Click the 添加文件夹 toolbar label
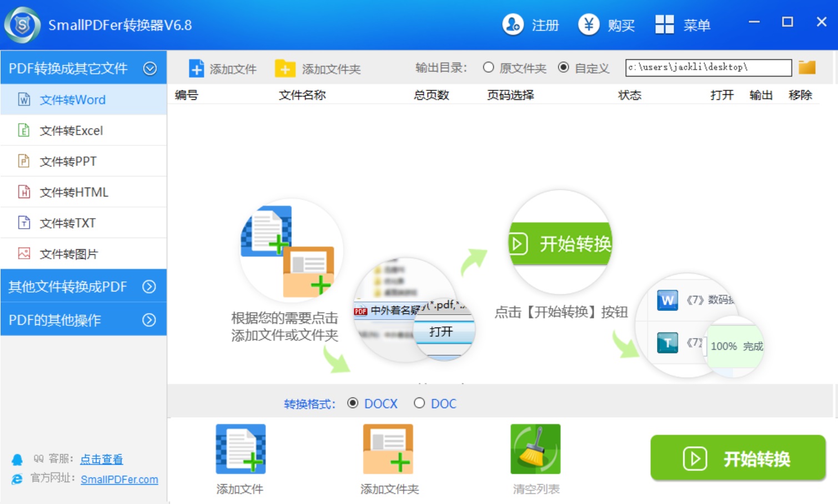838x504 pixels. pos(331,69)
